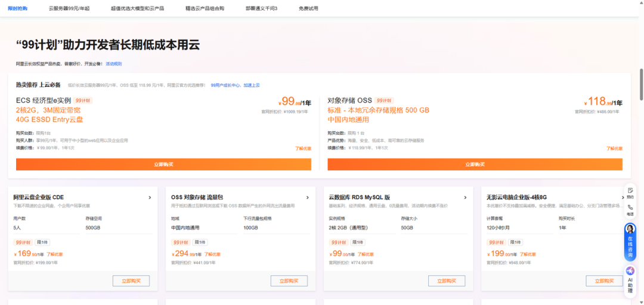Click the 热卖推荐 上云必备 heading
Image resolution: width=644 pixels, height=305 pixels.
[38, 85]
